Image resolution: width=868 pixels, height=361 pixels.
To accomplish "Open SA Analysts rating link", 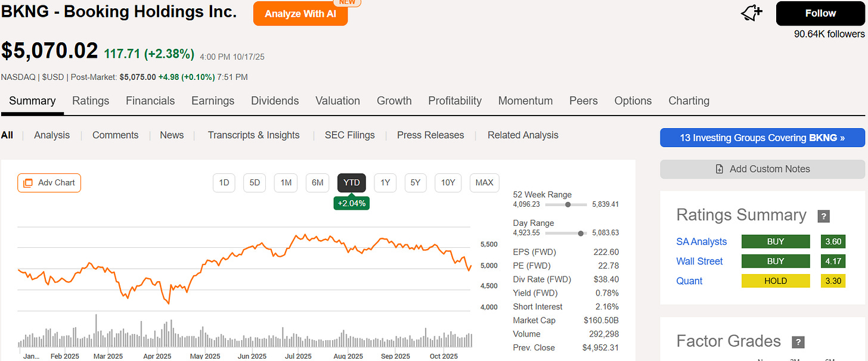I will pyautogui.click(x=702, y=242).
